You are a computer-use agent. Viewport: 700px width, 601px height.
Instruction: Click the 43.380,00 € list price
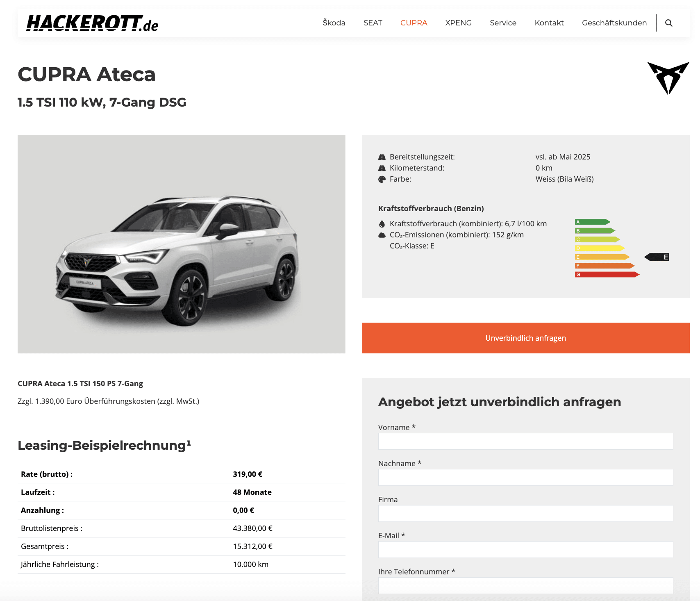click(x=252, y=528)
